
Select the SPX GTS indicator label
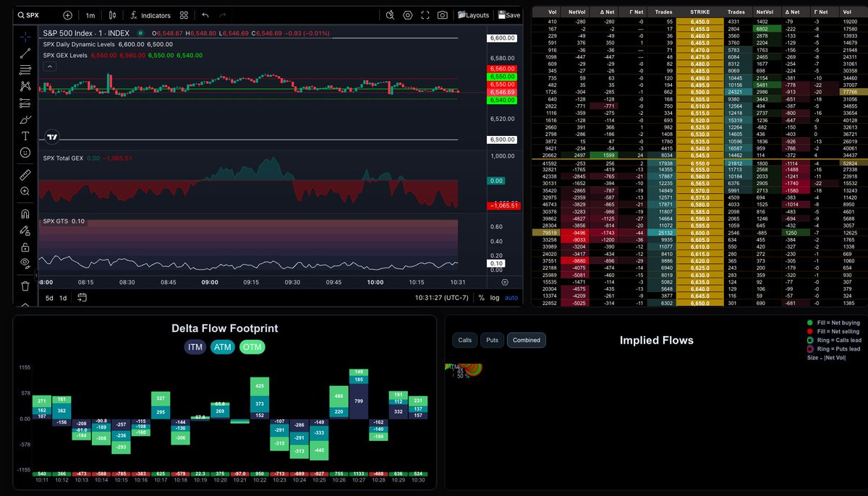56,221
